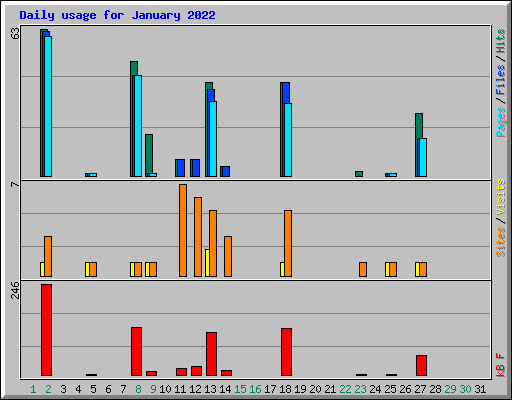Select the orange Sites bar for day 18
The height and width of the screenshot is (400, 512).
288,243
